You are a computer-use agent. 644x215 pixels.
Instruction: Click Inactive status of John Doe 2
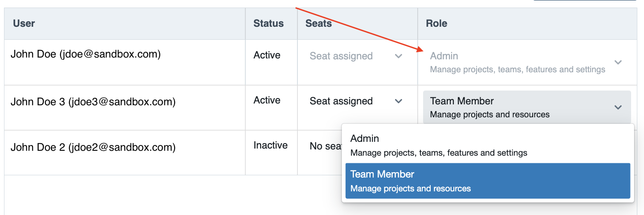[x=271, y=145]
